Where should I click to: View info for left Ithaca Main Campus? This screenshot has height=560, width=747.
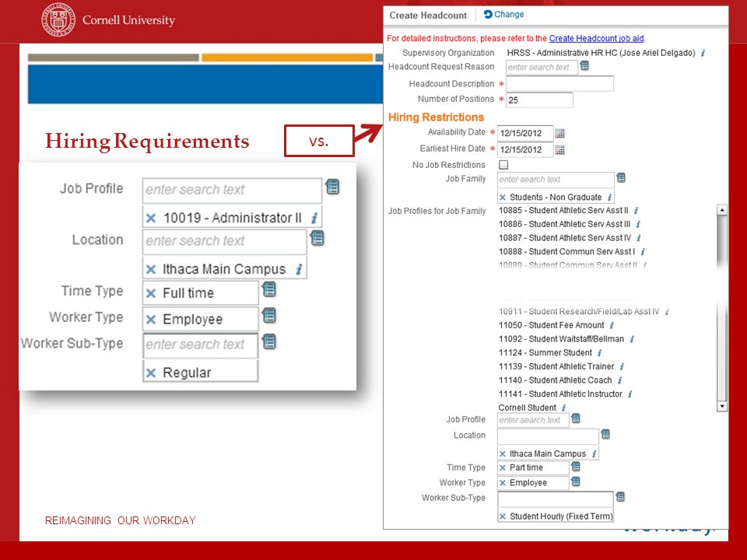click(299, 270)
